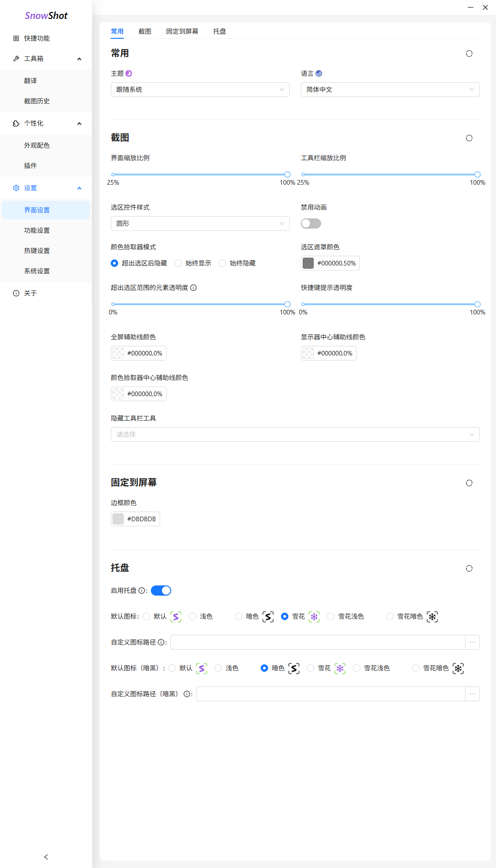Switch to the 固定到屏幕 tab
Viewport: 496px width, 868px height.
pos(182,31)
